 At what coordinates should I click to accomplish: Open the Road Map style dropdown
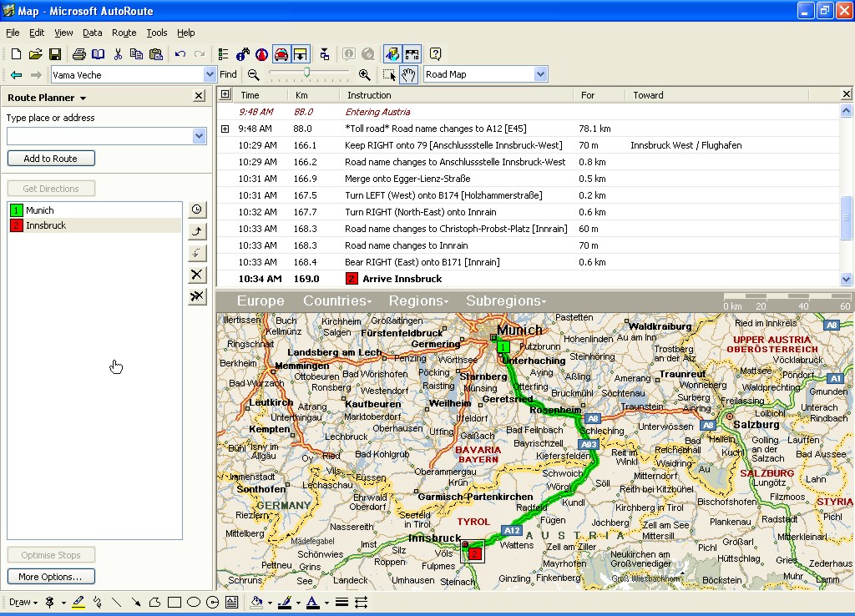pyautogui.click(x=541, y=74)
